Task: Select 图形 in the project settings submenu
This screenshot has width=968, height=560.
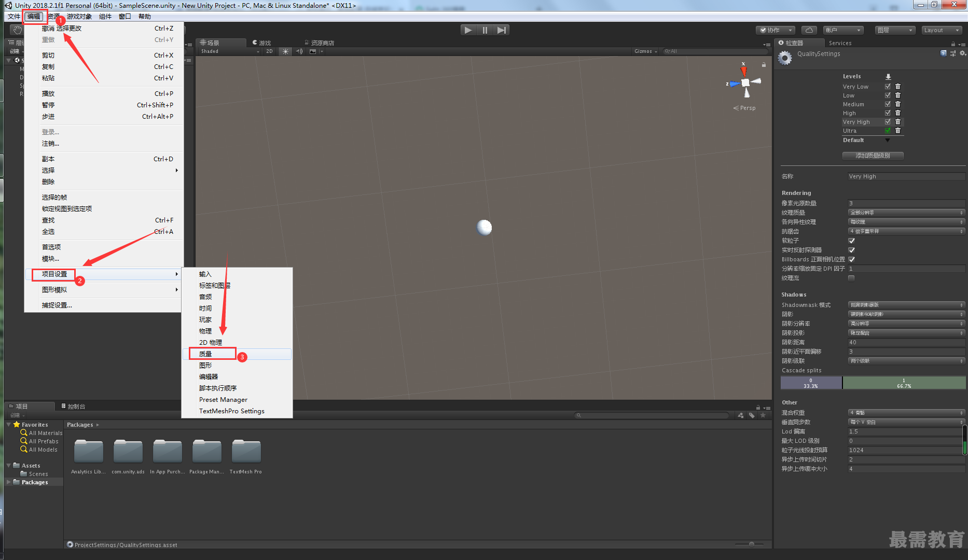Action: 237,366
